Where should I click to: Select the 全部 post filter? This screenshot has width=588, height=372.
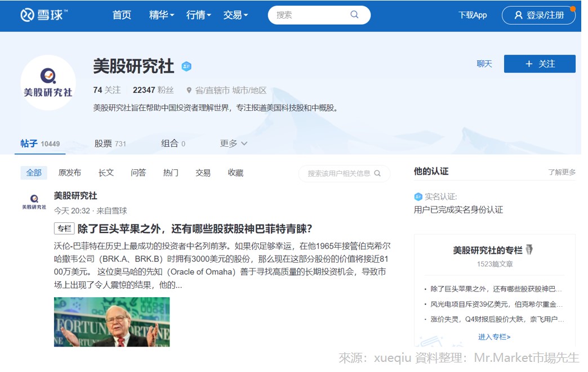coord(34,173)
